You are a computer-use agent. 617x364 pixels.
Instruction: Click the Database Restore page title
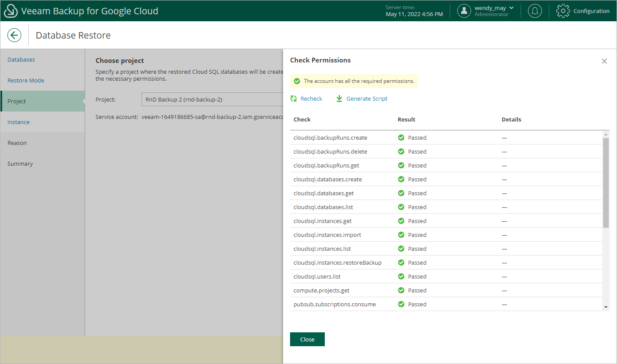(x=73, y=36)
